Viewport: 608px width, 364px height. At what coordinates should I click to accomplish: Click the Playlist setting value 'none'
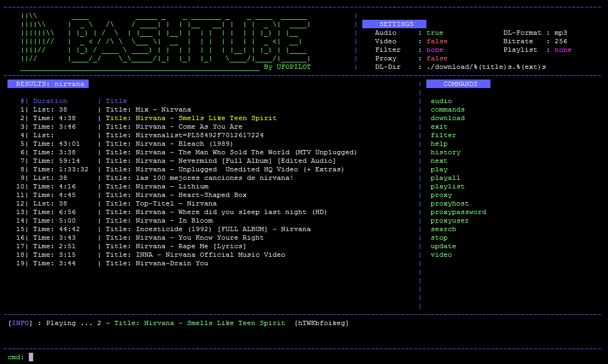tap(563, 50)
